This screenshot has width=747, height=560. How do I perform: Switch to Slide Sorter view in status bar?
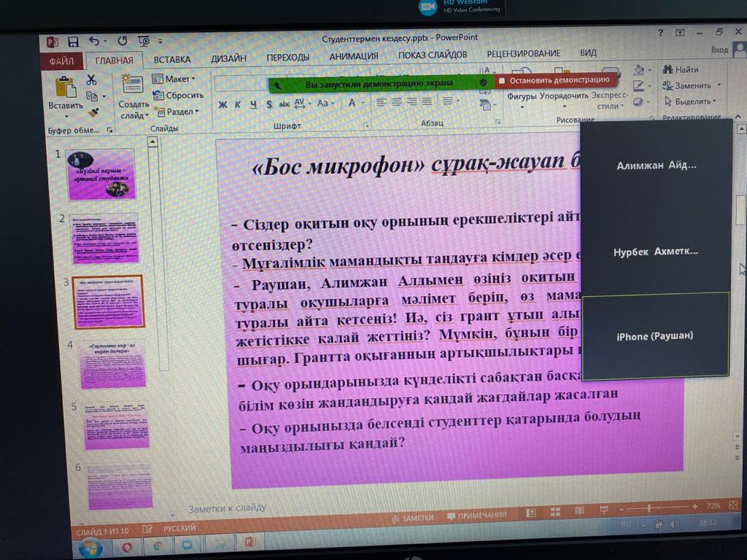[555, 511]
